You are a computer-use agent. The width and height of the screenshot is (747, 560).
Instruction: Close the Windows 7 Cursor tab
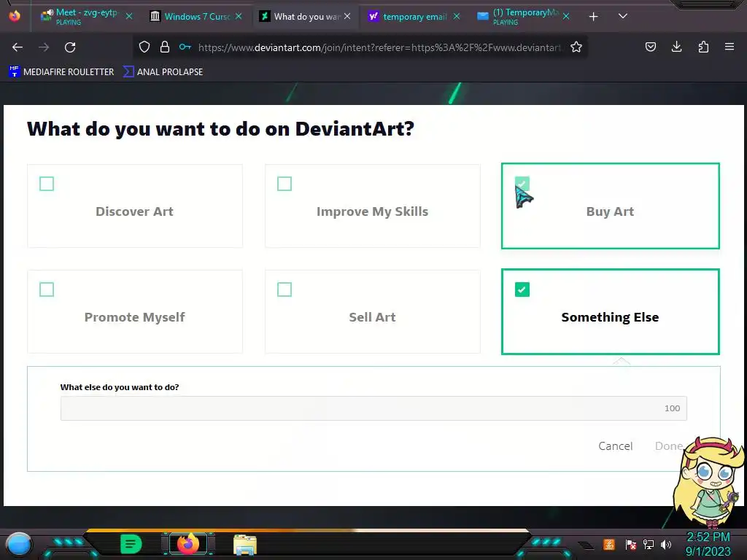[239, 16]
